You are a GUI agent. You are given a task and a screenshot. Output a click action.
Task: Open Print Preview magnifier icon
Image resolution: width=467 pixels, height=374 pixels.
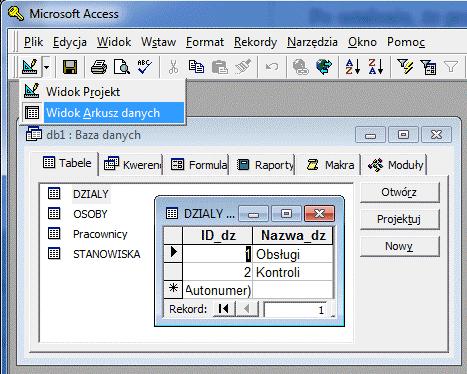tap(122, 67)
